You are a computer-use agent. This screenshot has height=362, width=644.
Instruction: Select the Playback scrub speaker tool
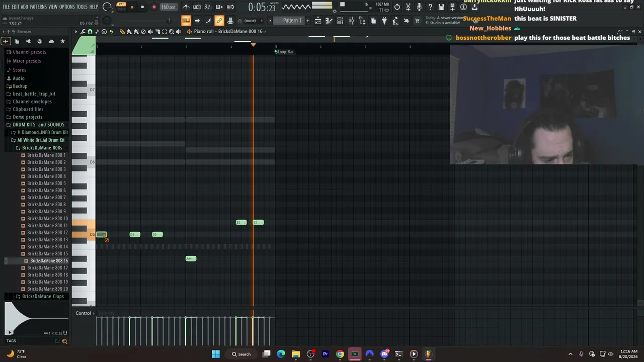click(x=179, y=32)
